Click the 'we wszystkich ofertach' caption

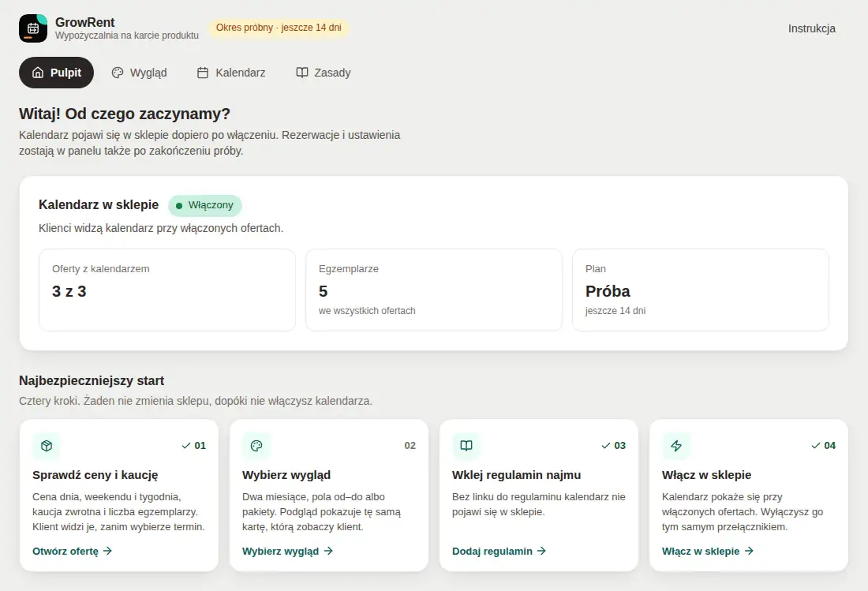pos(367,310)
